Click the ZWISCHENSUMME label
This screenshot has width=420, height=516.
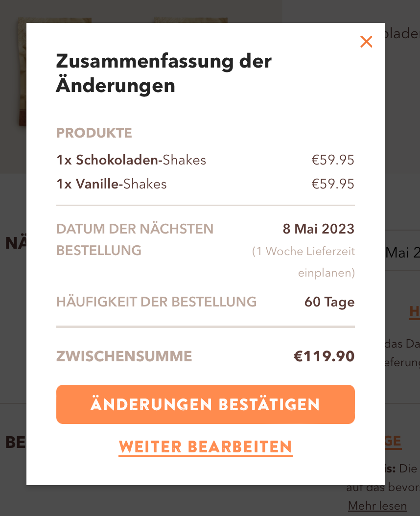pos(124,356)
